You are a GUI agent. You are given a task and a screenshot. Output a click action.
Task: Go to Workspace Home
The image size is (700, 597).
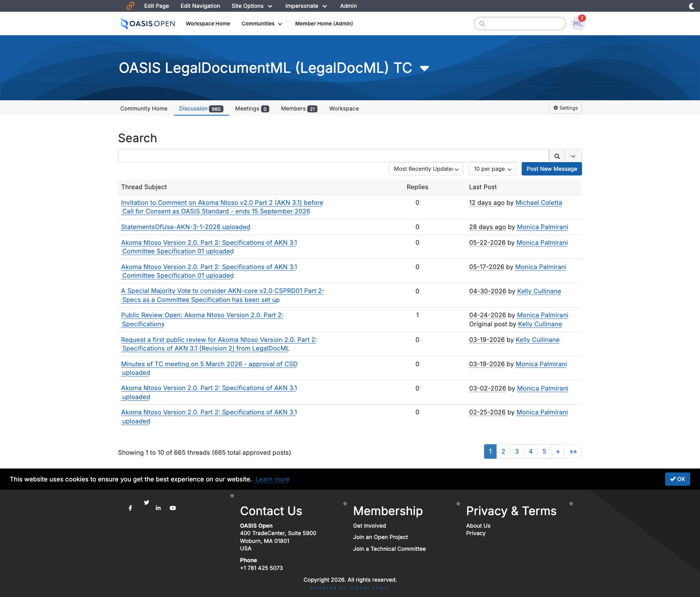(208, 24)
